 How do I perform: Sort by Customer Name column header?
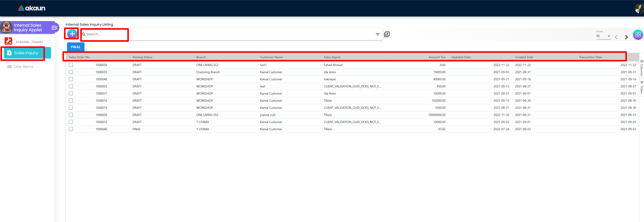pyautogui.click(x=271, y=57)
